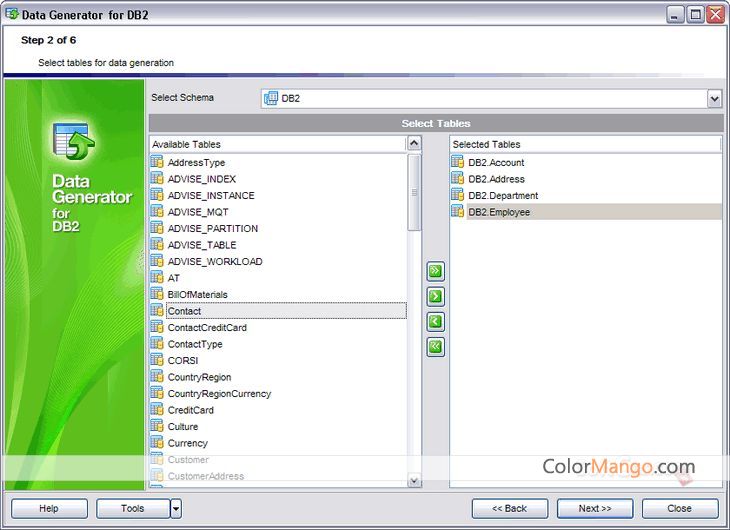Click table icon beside ContactType
The image size is (730, 530).
coord(157,344)
